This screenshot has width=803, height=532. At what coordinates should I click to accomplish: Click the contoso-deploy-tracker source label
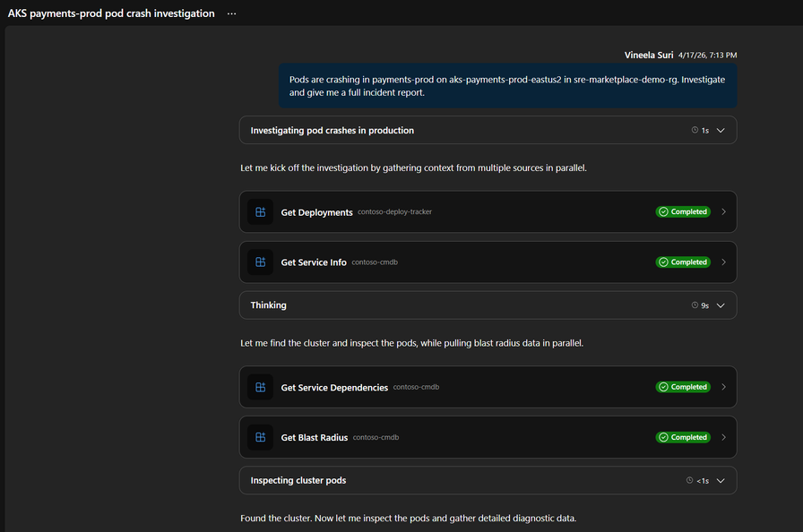pyautogui.click(x=395, y=212)
